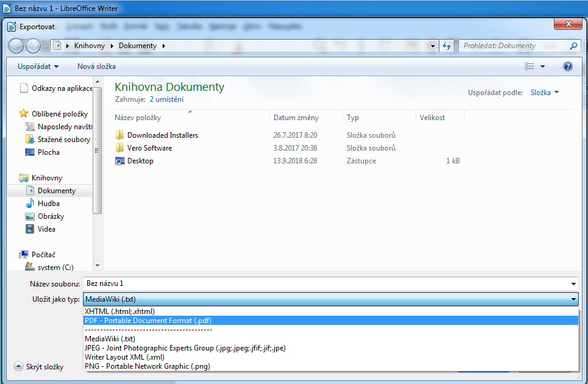Click the change view icon
588x384 pixels.
[530, 66]
